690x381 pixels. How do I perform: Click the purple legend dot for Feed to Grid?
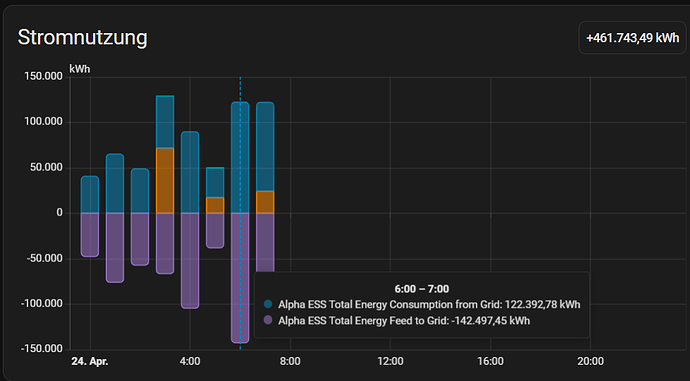coord(268,320)
